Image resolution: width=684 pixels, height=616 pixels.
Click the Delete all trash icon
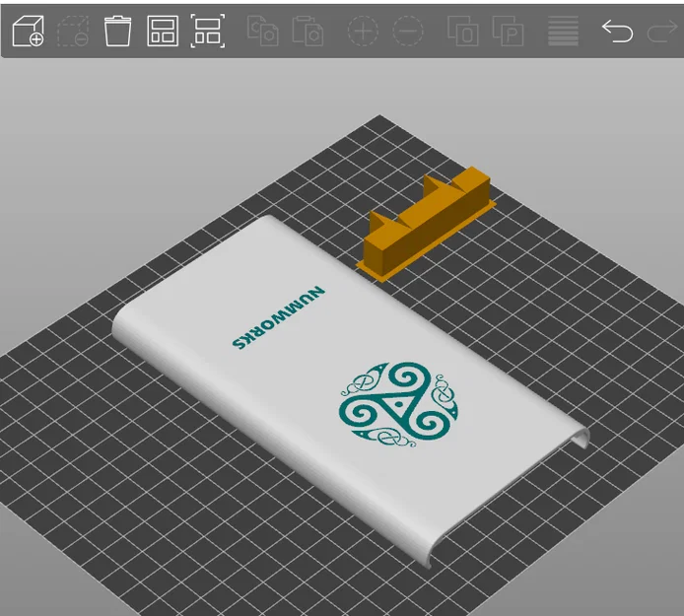118,31
